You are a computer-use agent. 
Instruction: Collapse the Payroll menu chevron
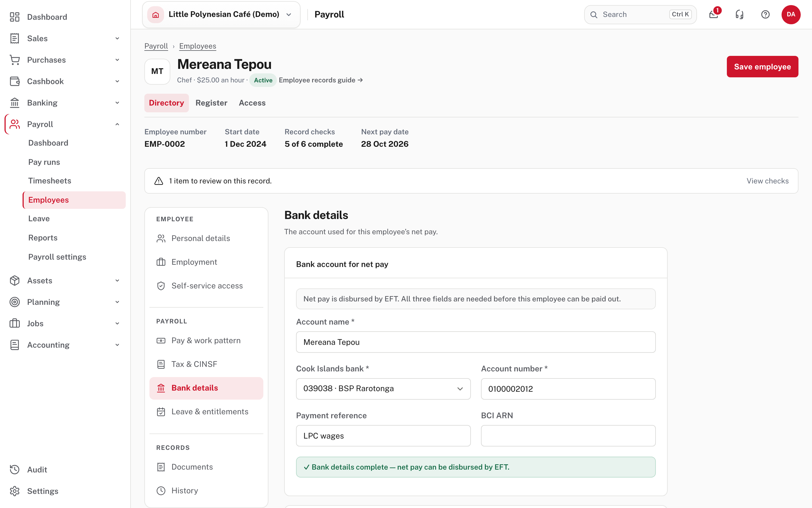(x=117, y=124)
